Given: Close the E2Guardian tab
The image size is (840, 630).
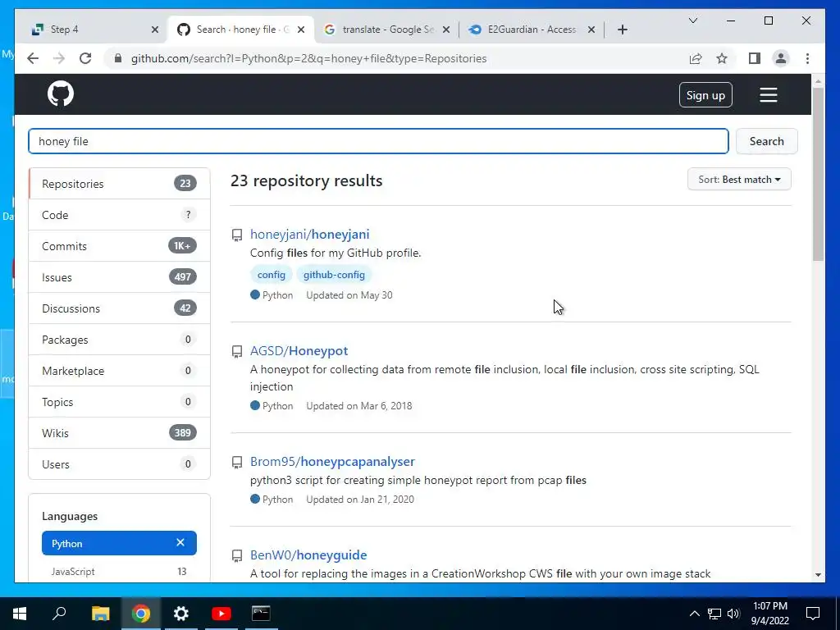Looking at the screenshot, I should [x=591, y=30].
